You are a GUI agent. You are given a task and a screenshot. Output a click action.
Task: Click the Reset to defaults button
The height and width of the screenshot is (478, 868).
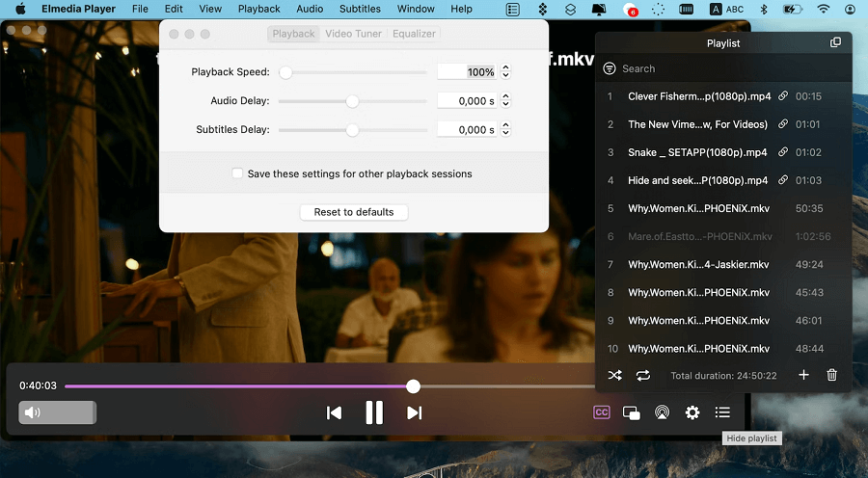pos(354,212)
